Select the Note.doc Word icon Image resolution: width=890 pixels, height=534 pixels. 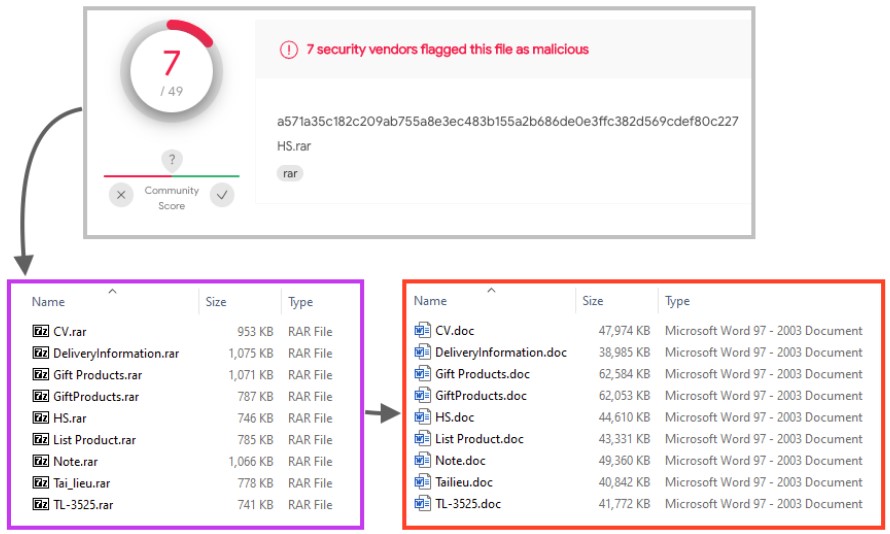[x=422, y=461]
